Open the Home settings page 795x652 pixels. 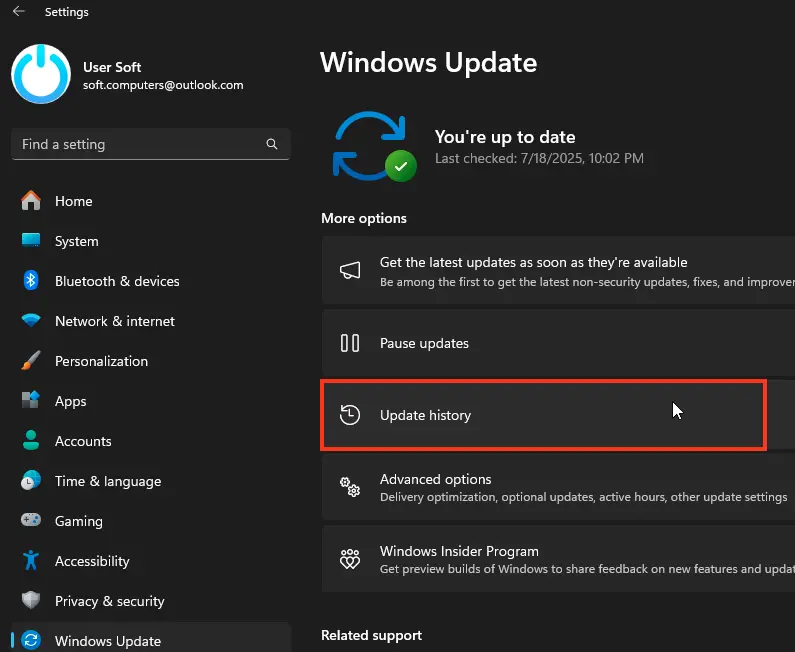click(73, 201)
